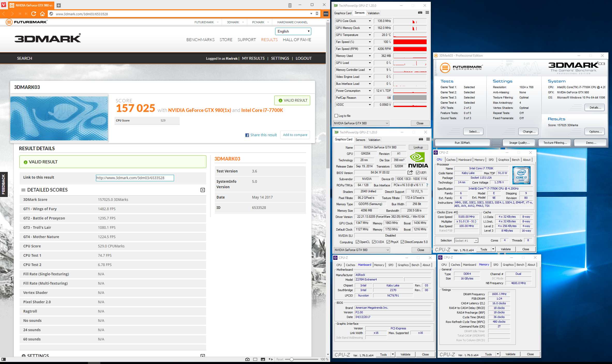Open the SPD tab in CPU-Z Memory window
This screenshot has height=364, width=612.
[496, 265]
